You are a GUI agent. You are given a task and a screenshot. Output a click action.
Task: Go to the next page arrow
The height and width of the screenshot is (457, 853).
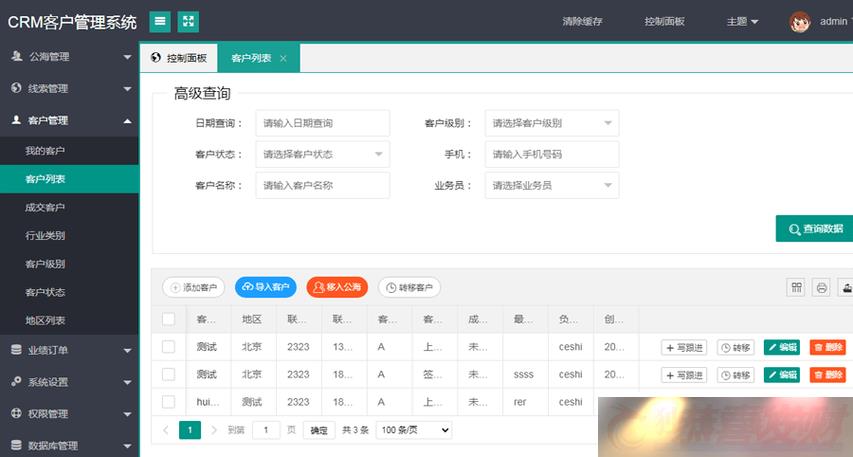(x=214, y=430)
